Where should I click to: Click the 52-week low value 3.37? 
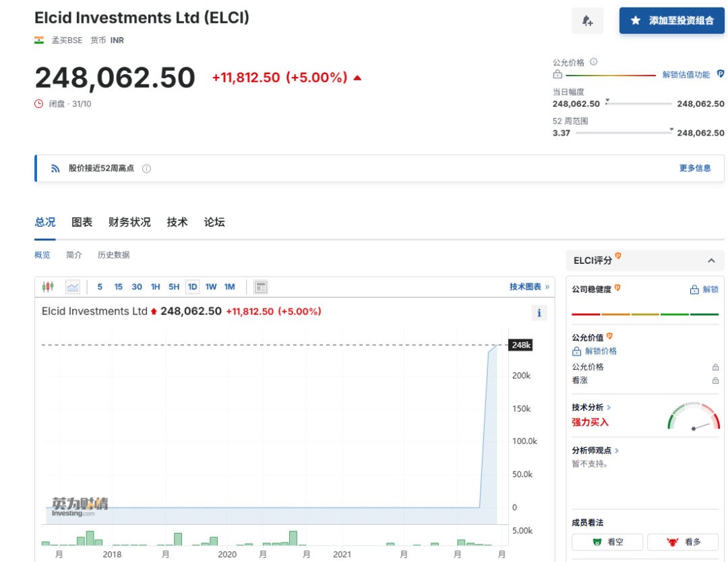point(562,133)
